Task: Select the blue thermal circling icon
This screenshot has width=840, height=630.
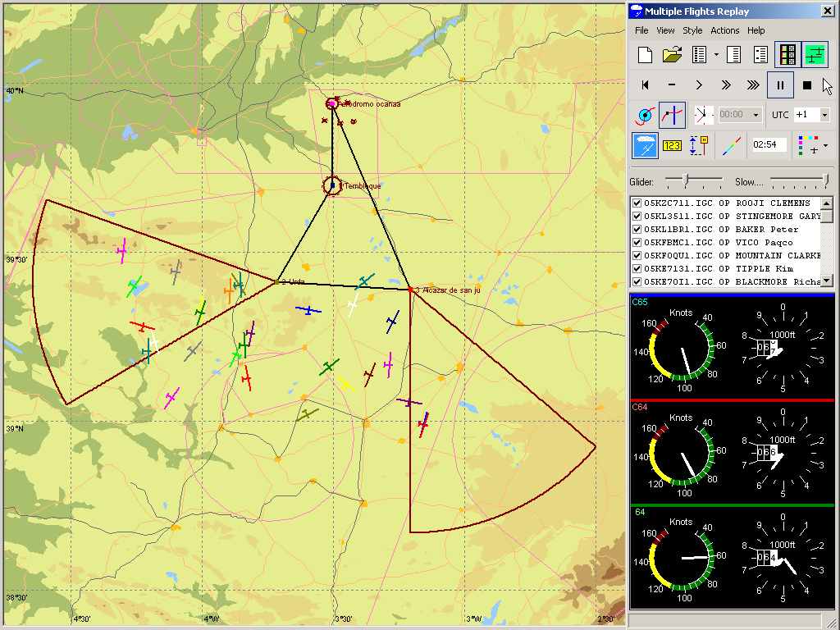Action: (646, 115)
